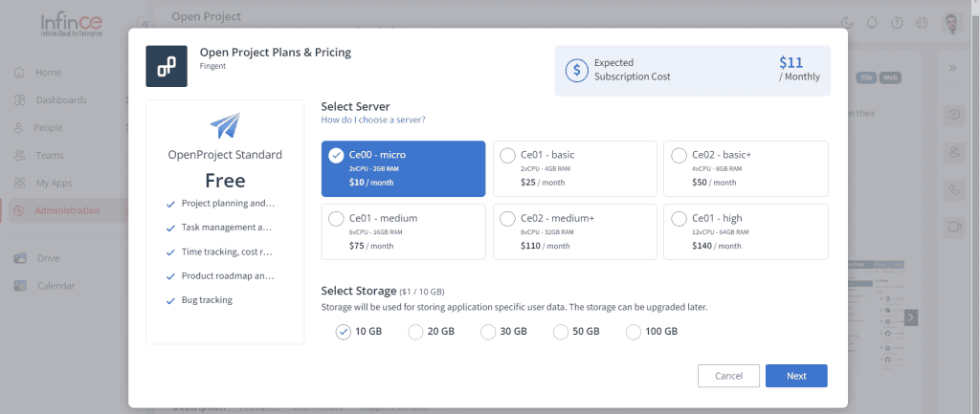980x414 pixels.
Task: Go to My Apps in sidebar
Action: [54, 183]
